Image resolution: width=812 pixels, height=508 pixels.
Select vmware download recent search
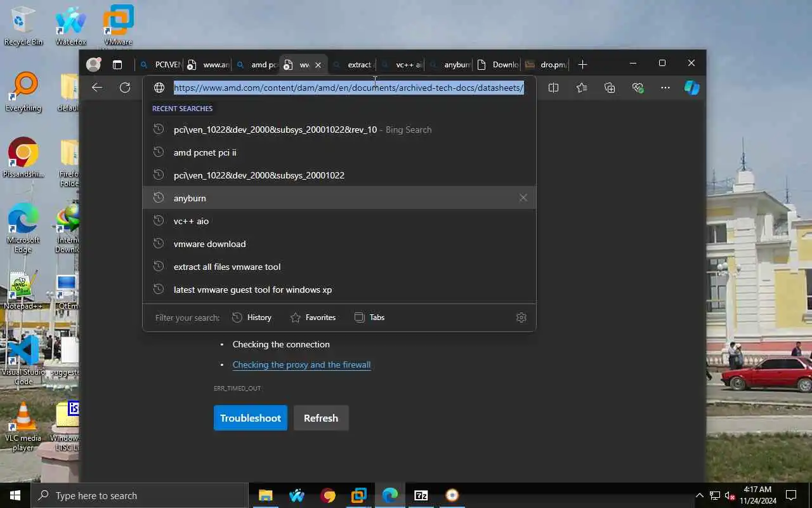(x=339, y=244)
